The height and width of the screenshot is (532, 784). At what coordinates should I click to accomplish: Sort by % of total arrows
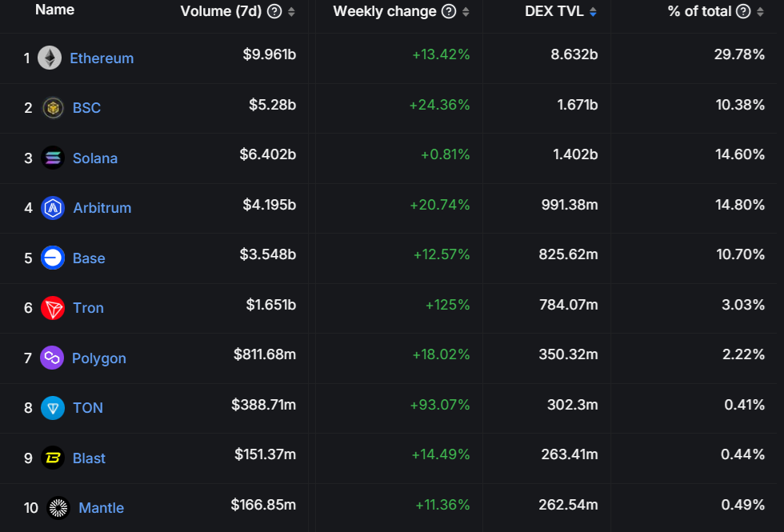click(x=760, y=12)
